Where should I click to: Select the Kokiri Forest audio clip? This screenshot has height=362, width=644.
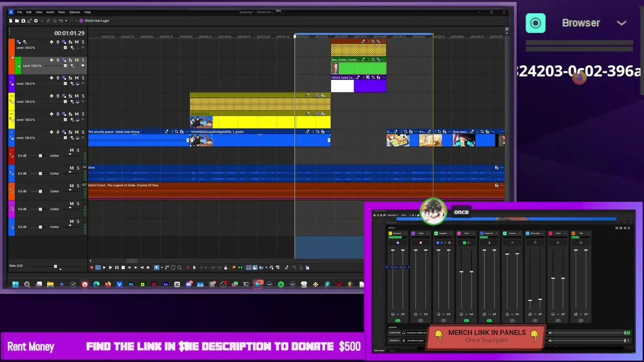click(x=296, y=191)
